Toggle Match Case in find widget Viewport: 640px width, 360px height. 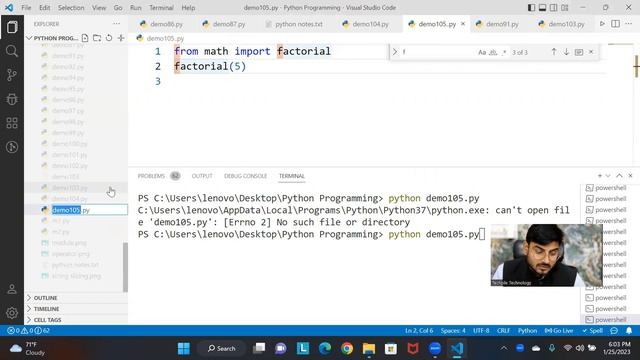pos(482,52)
